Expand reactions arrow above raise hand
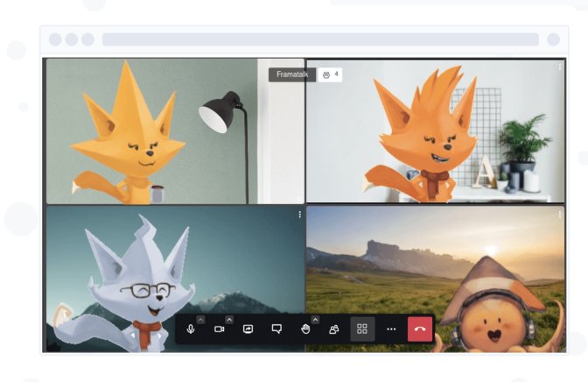Image resolution: width=588 pixels, height=382 pixels. click(315, 320)
